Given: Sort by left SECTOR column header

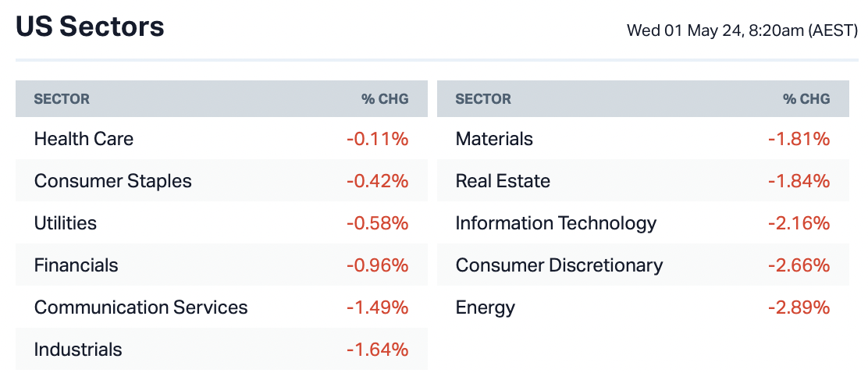Looking at the screenshot, I should click(x=62, y=99).
